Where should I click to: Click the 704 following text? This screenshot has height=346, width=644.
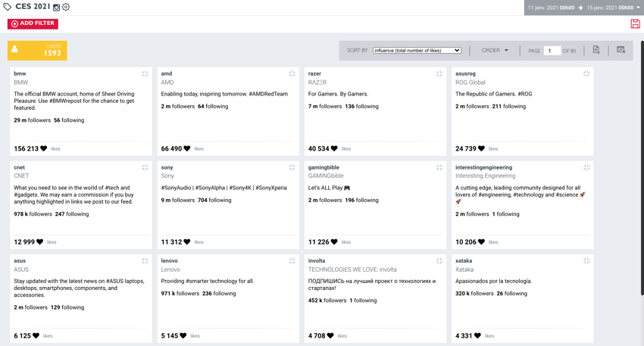point(214,201)
